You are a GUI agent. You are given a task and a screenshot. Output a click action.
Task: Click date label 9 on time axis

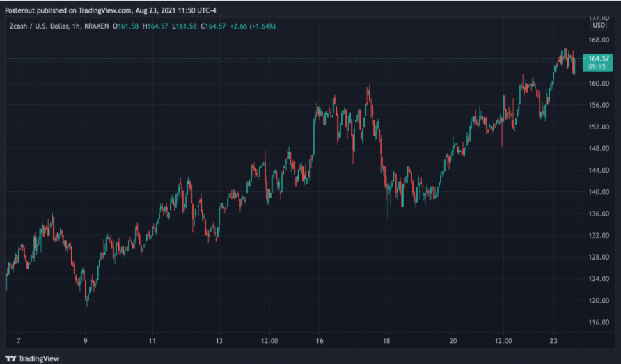tap(85, 341)
